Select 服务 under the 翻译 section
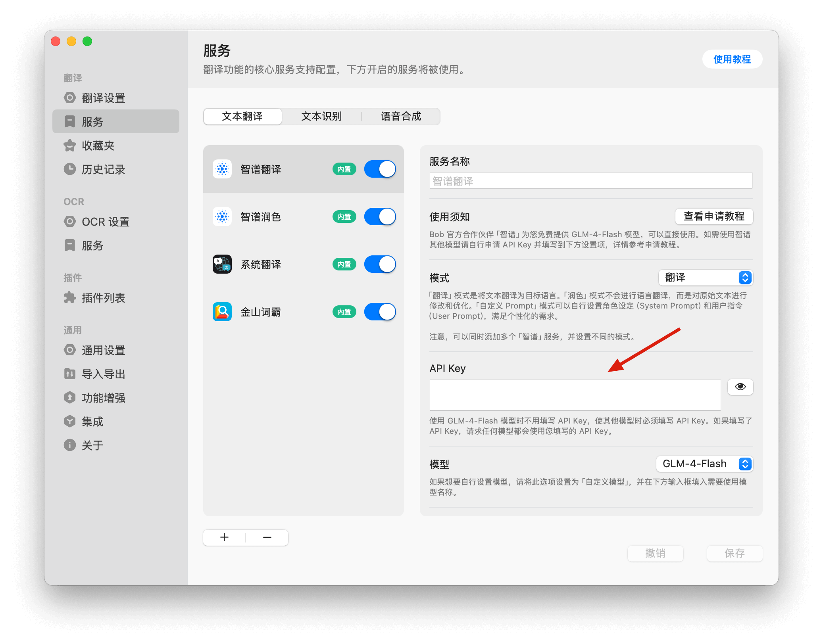823x644 pixels. [115, 122]
